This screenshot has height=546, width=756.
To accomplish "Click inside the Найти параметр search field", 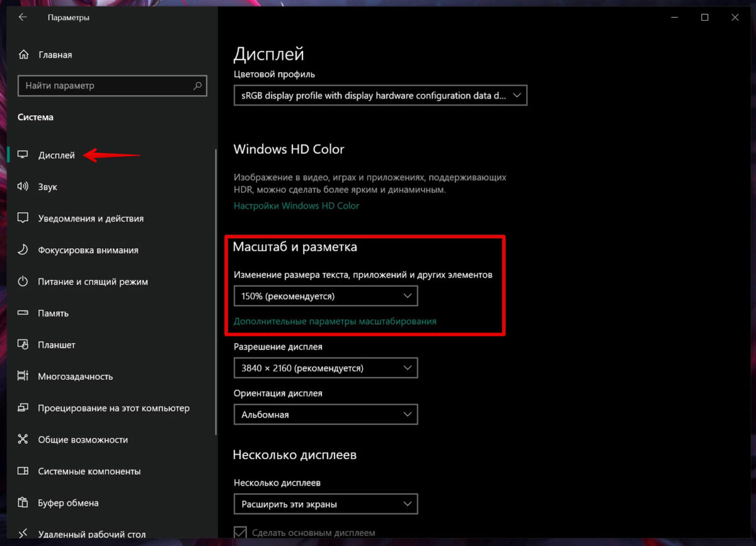I will pyautogui.click(x=104, y=86).
